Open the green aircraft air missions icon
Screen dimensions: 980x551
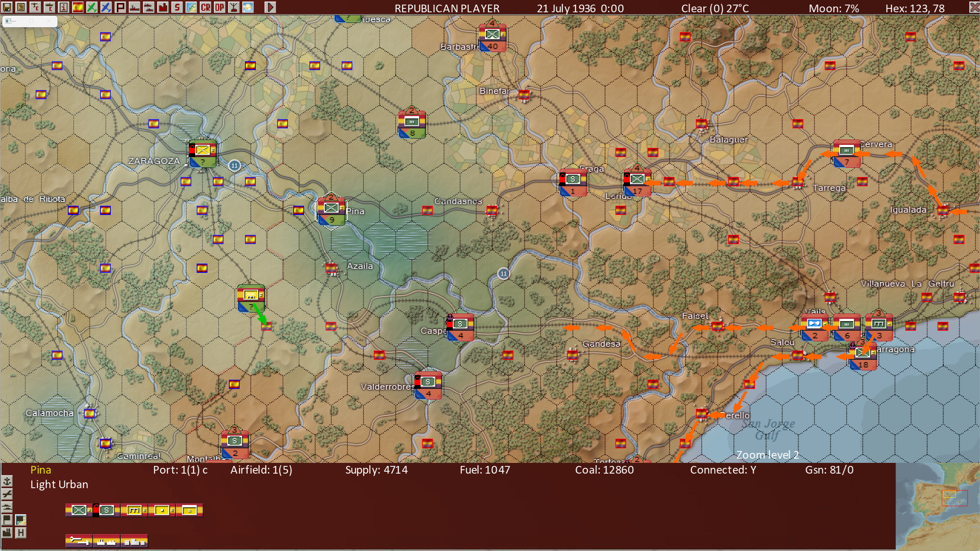(x=92, y=7)
